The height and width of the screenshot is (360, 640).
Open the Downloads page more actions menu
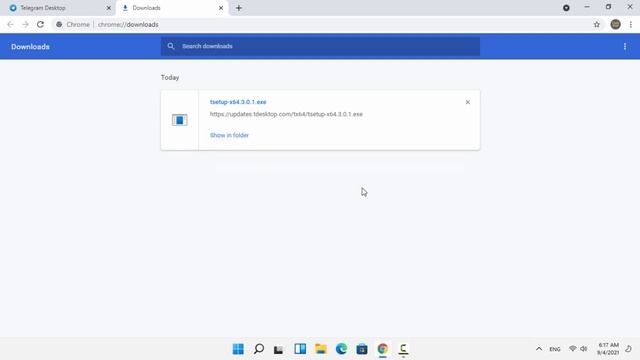[x=625, y=47]
